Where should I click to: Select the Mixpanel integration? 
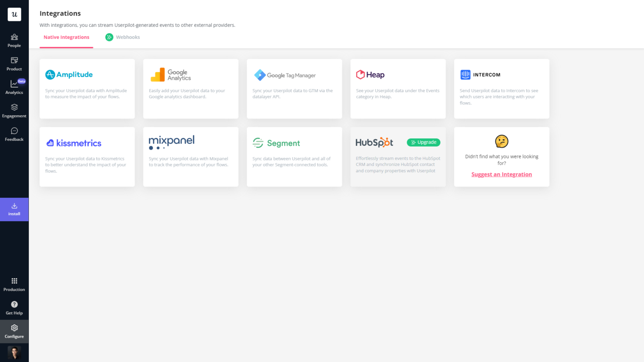point(190,157)
